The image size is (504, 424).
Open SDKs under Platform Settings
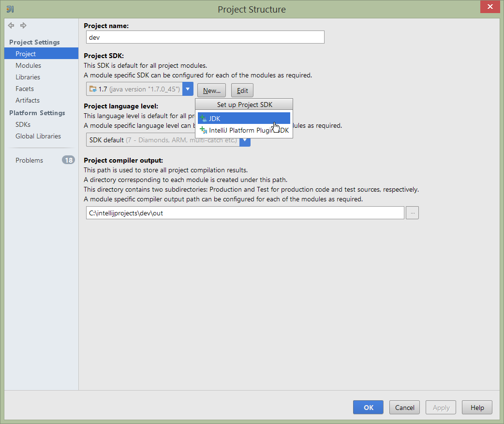pyautogui.click(x=23, y=124)
